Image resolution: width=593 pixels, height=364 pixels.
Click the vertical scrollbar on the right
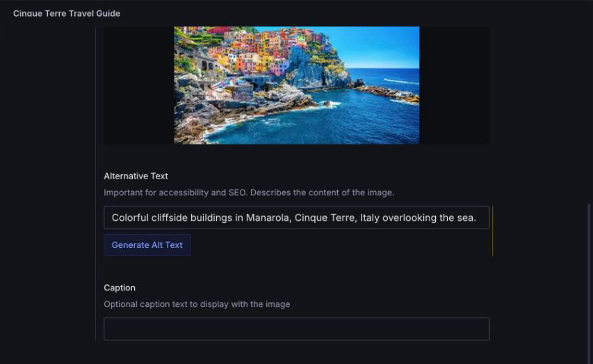589,283
